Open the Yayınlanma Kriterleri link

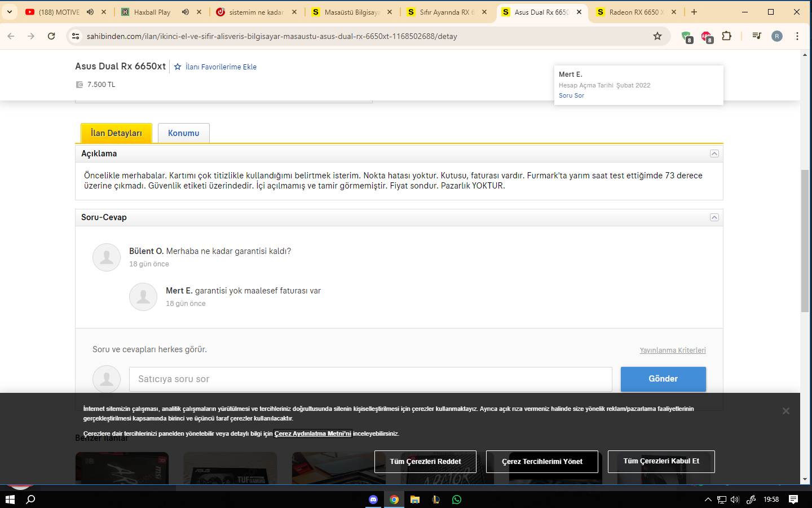coord(673,351)
